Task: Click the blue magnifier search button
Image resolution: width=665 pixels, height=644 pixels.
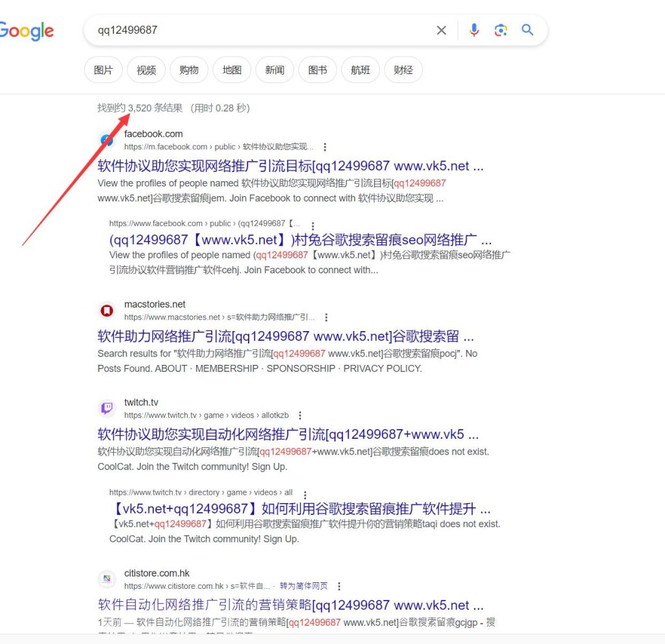Action: [527, 31]
